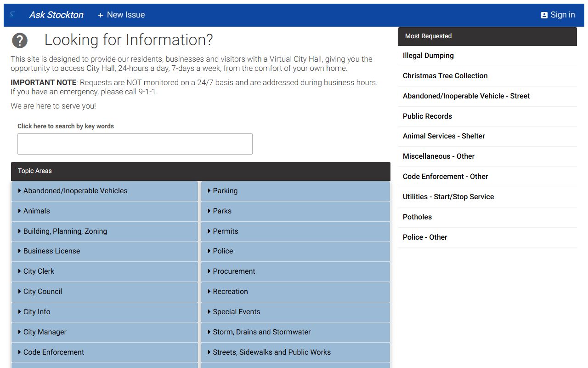Open Miscellaneous - Other request
Screen dimensions: 588x368
coord(487,156)
